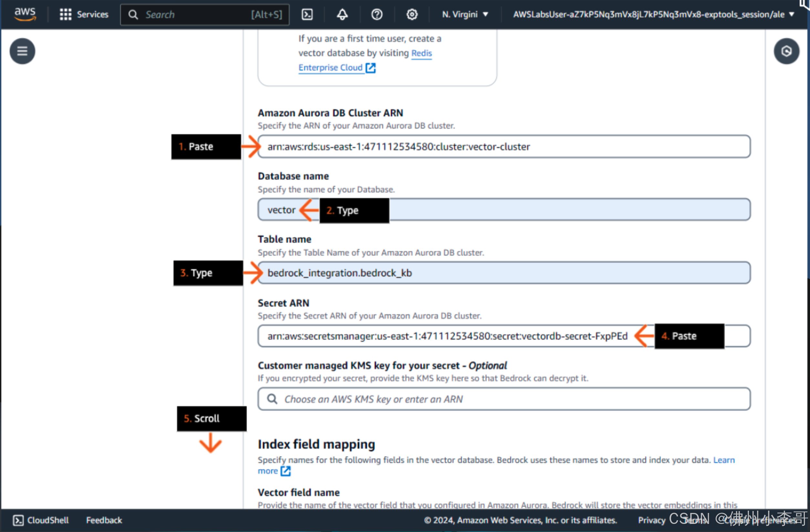Click the Services label in top bar
The width and height of the screenshot is (810, 532).
pos(93,14)
